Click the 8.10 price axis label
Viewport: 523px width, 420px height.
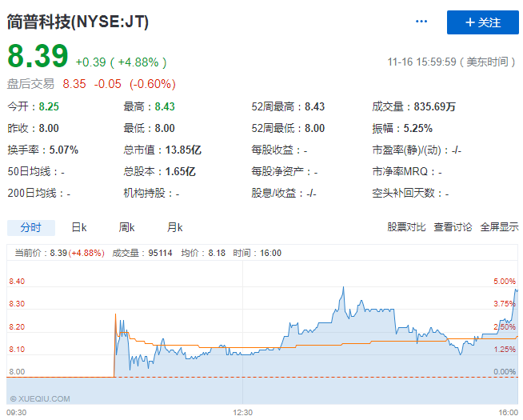point(17,350)
